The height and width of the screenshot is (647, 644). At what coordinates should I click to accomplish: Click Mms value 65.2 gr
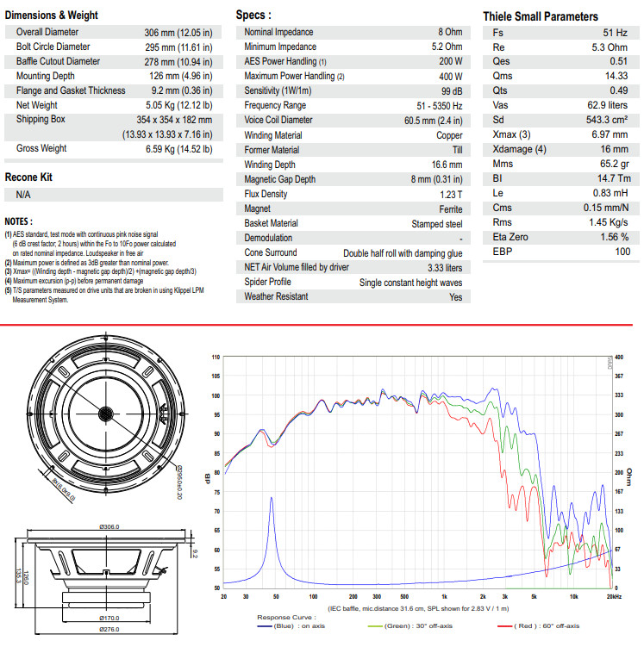(615, 164)
